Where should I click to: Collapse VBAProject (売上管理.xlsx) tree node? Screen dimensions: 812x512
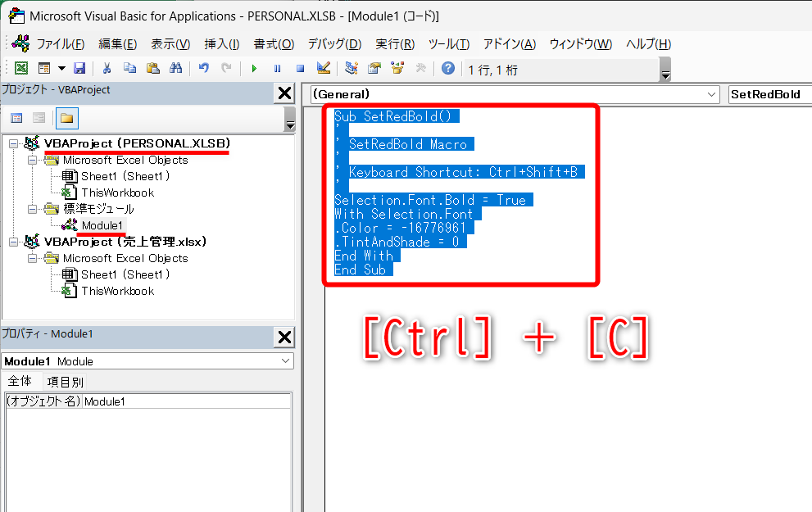14,242
